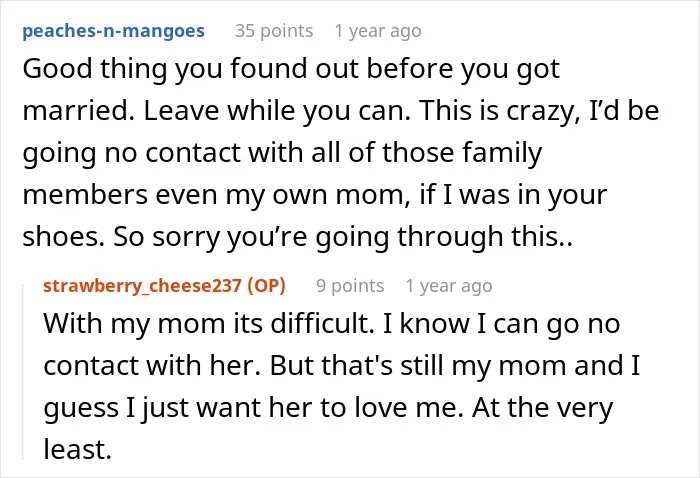
Task: Click the 9 points score label
Action: pyautogui.click(x=350, y=286)
